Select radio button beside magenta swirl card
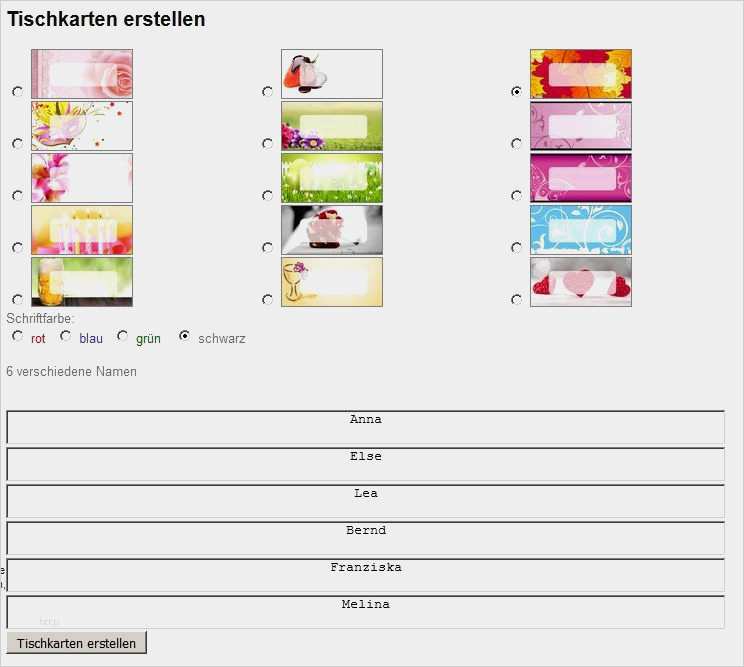 [516, 196]
